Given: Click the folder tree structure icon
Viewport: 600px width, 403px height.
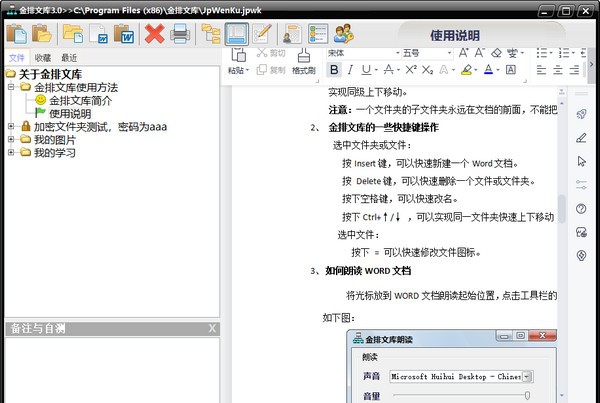Looking at the screenshot, I should (x=211, y=34).
